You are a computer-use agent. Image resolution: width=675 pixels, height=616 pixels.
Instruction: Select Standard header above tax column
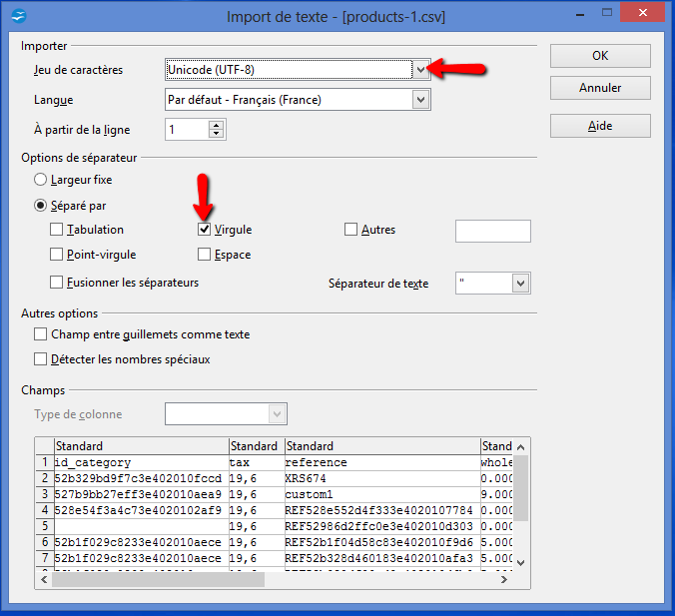[x=257, y=446]
